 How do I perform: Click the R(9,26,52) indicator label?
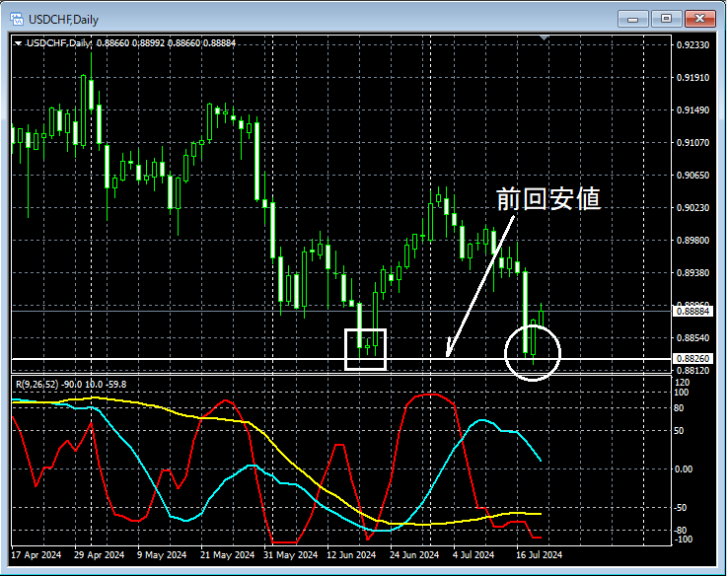pos(71,385)
